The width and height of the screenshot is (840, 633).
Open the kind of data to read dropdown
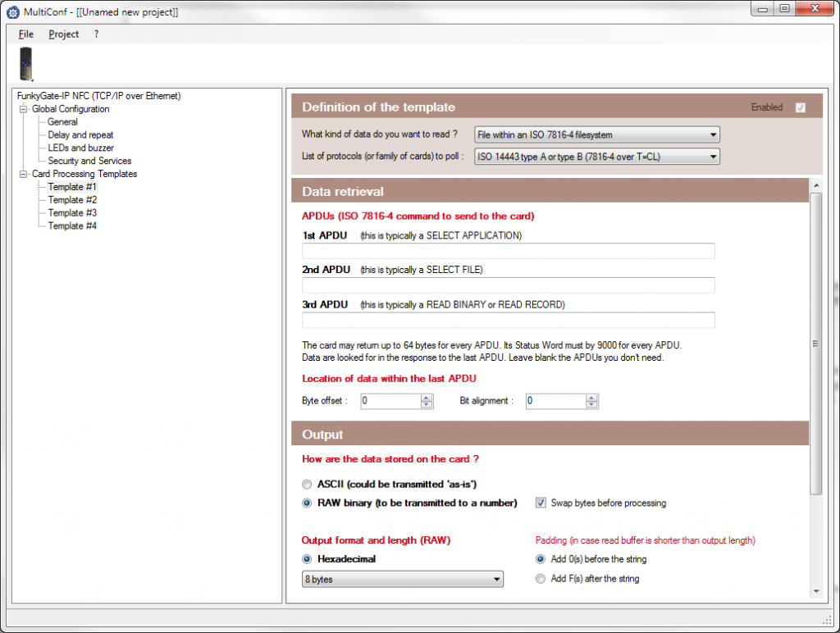[x=596, y=134]
